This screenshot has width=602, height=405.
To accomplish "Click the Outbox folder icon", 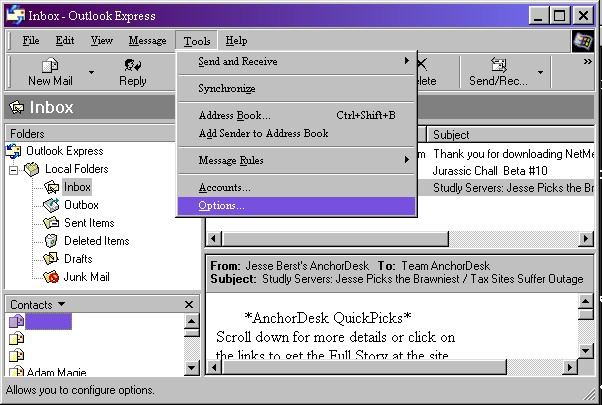I will 51,205.
